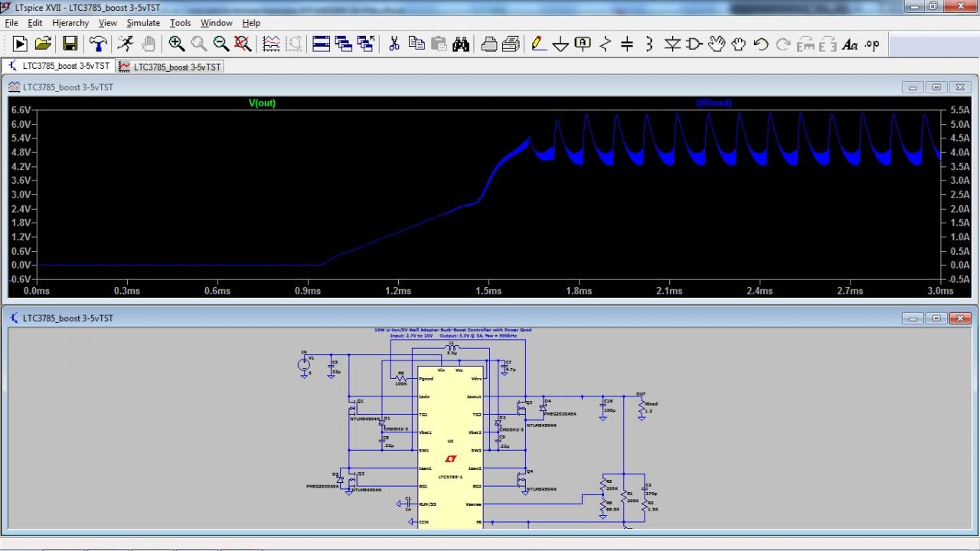Click the SPICE directive .op button
Image resolution: width=980 pixels, height=551 pixels.
[872, 44]
